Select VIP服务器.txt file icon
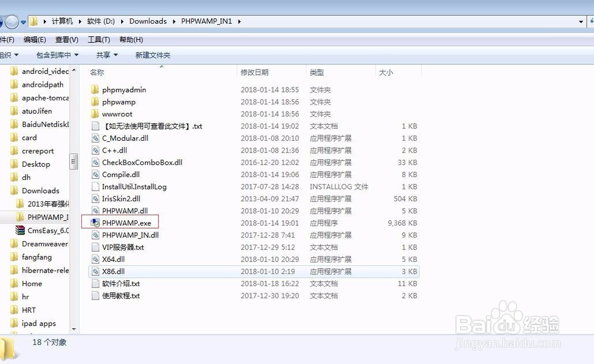 coord(96,248)
